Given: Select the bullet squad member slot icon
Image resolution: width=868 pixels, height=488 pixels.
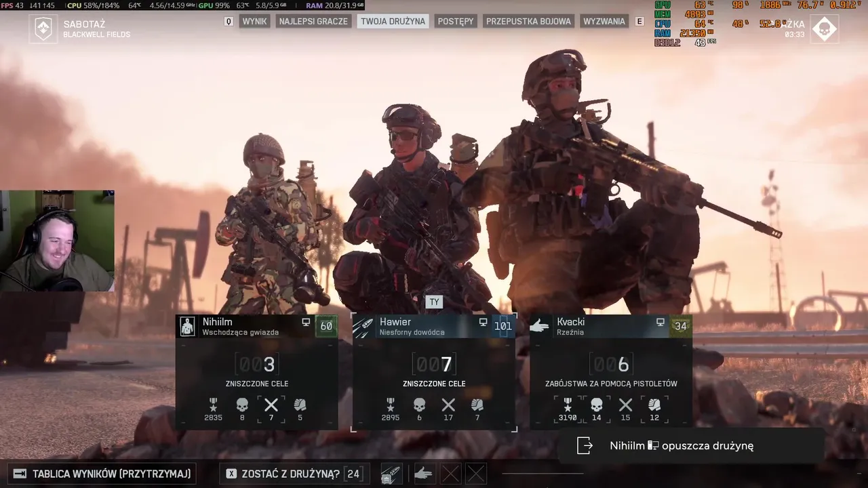Looking at the screenshot, I should tap(391, 474).
